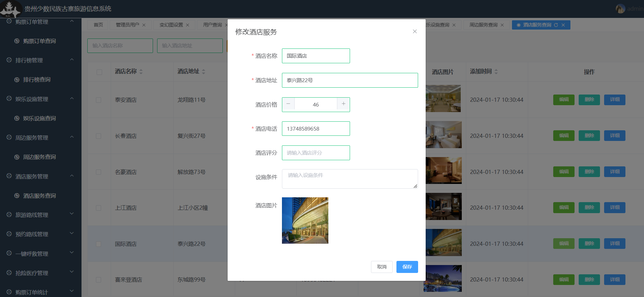Sort the table by 添加时间 column
This screenshot has width=644, height=297.
tap(496, 71)
